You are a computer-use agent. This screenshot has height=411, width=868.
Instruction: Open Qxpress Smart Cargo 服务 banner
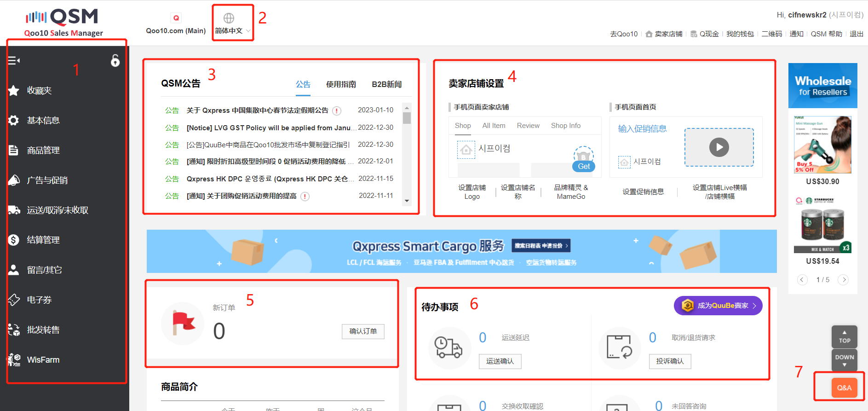[461, 251]
